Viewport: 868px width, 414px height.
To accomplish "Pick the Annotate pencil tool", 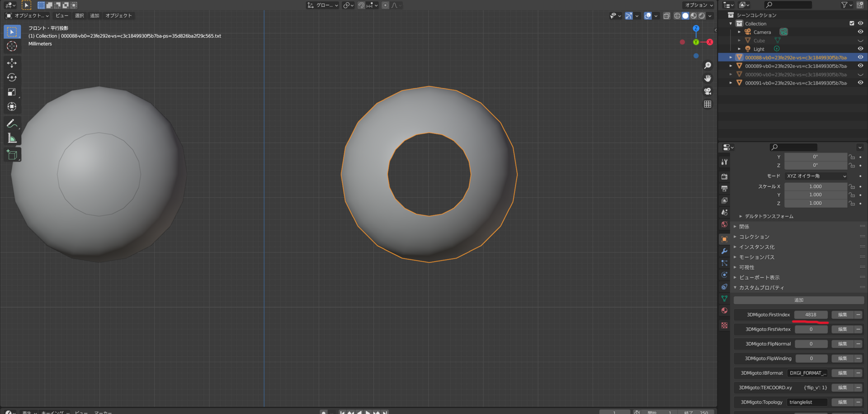I will click(12, 124).
